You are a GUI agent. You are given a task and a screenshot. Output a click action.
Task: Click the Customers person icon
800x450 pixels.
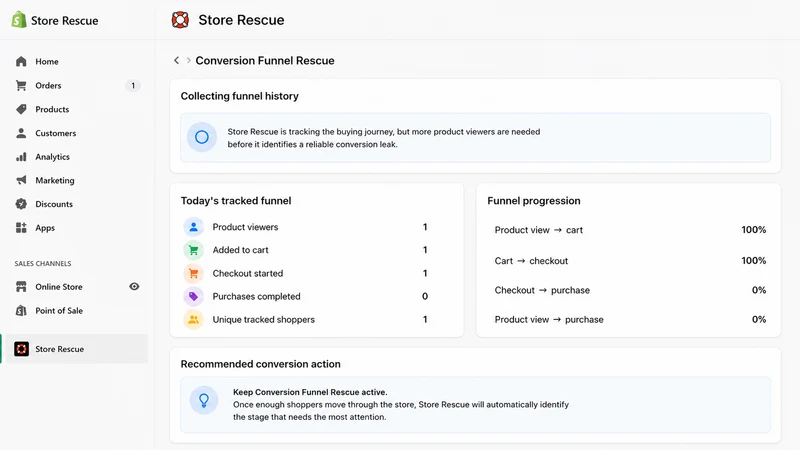click(x=21, y=133)
